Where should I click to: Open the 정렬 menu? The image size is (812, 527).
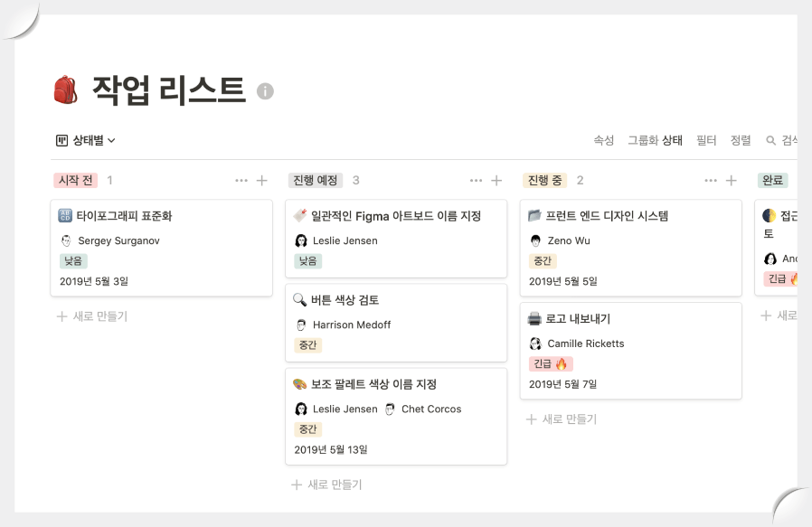tap(741, 140)
